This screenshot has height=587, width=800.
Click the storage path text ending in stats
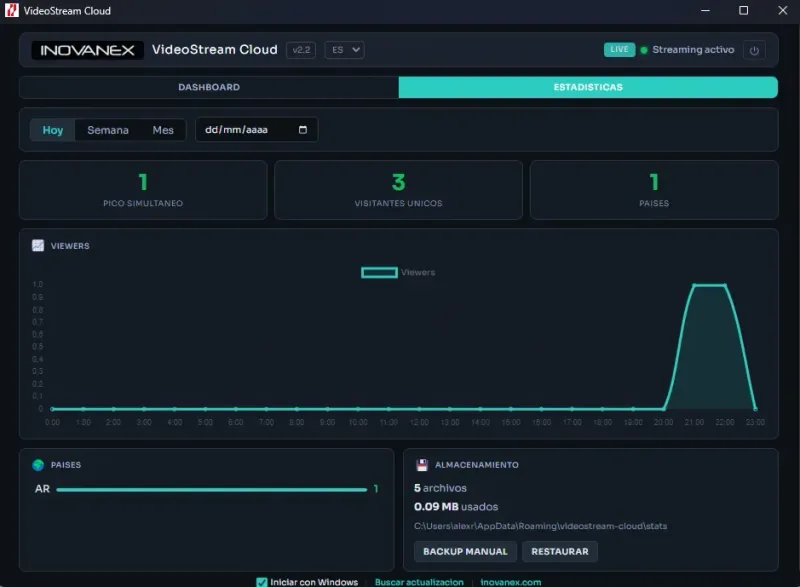(x=540, y=526)
